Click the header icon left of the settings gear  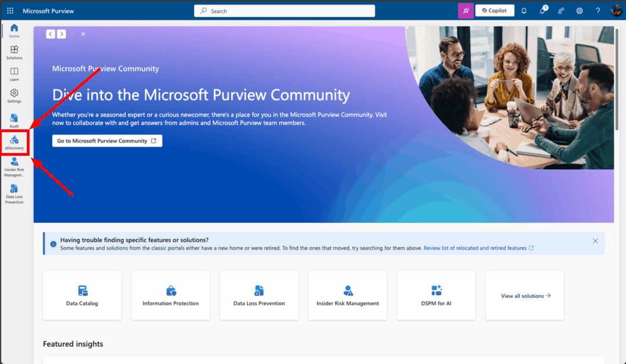tap(561, 11)
